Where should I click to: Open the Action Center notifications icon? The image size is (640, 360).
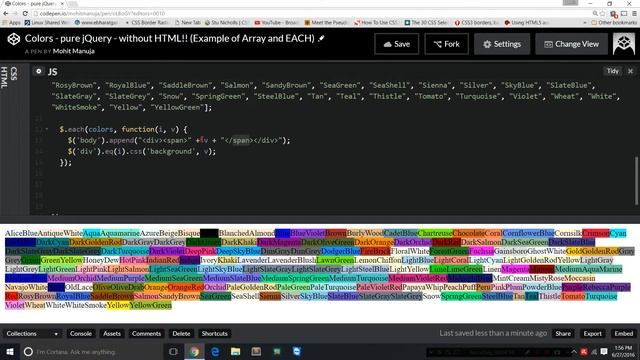click(604, 351)
